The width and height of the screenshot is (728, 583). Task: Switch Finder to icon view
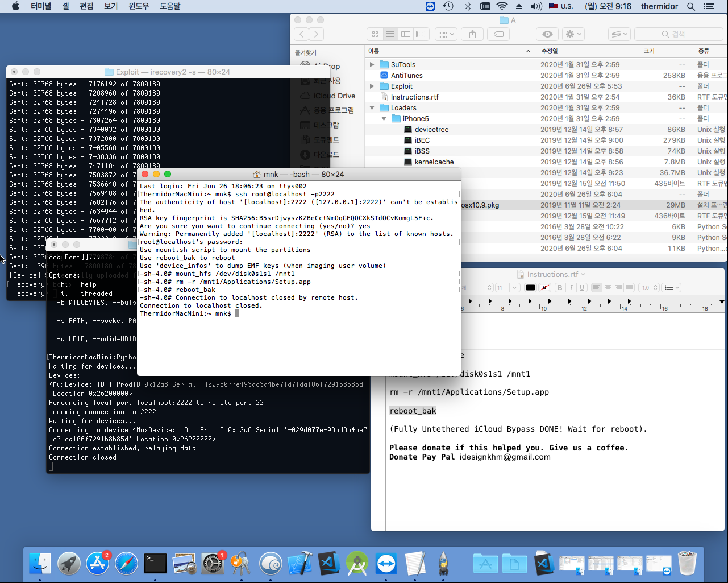[375, 34]
